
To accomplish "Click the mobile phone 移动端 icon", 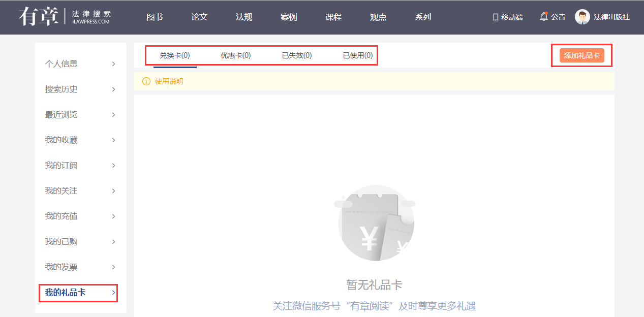I will pos(496,17).
